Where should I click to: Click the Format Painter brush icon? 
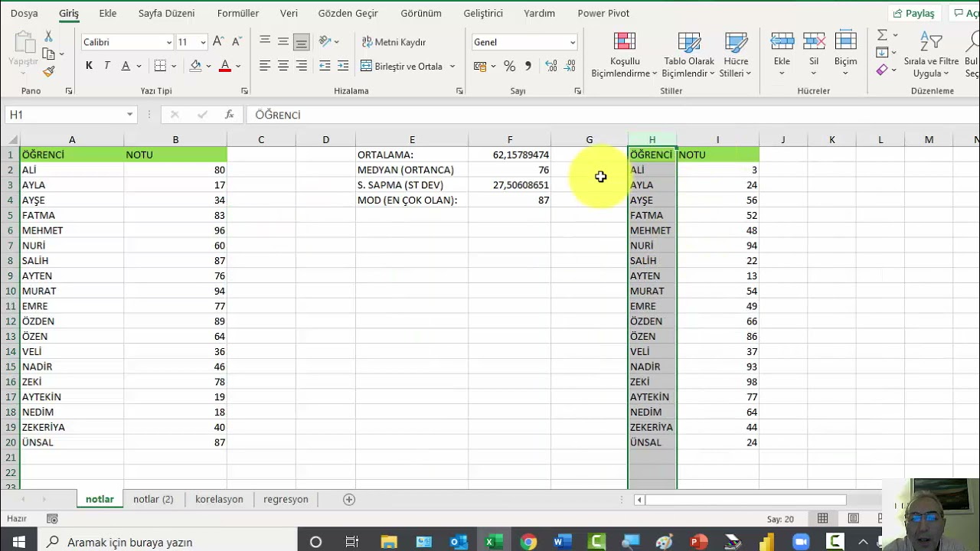(x=48, y=71)
